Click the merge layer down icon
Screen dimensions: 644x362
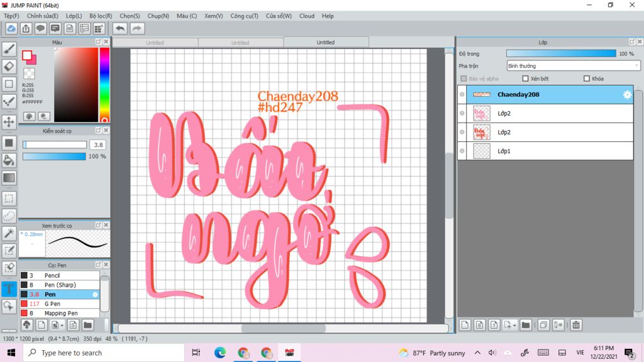click(x=558, y=325)
